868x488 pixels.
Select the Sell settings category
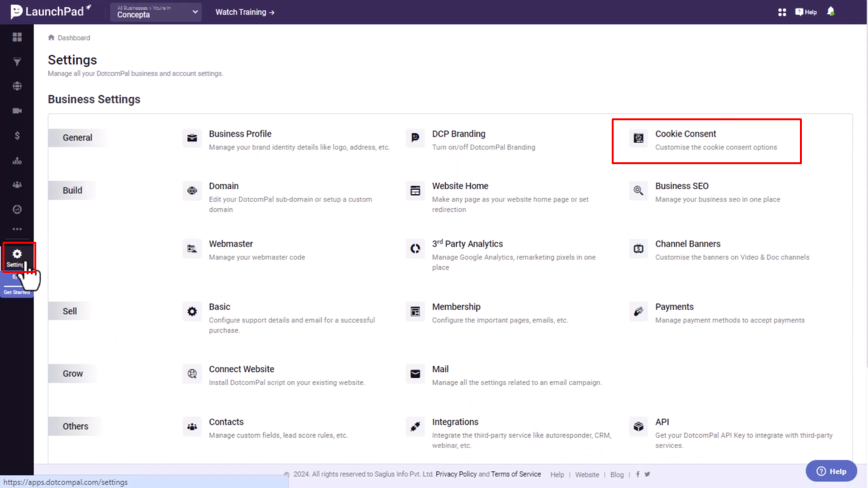(x=70, y=311)
